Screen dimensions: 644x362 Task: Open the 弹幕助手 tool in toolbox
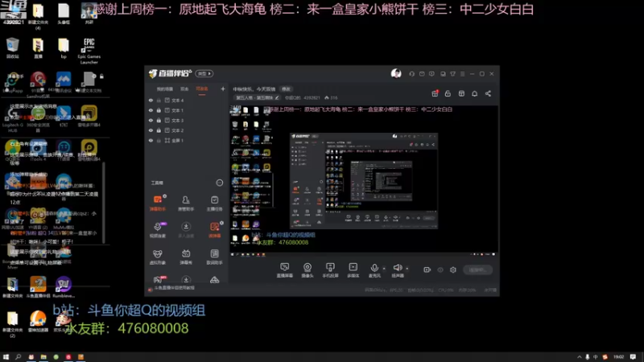158,203
